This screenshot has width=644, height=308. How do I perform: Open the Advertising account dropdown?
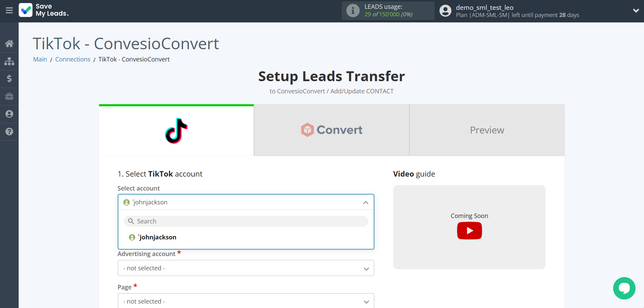[246, 268]
